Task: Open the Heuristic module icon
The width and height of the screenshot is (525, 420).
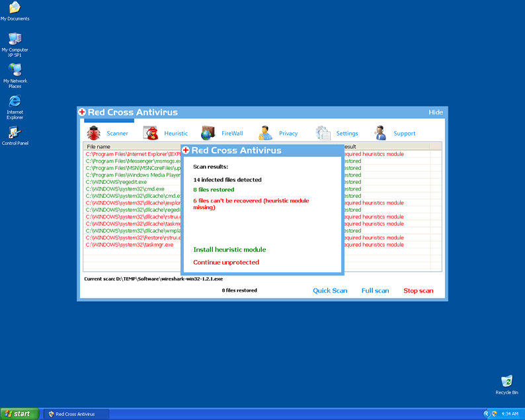Action: click(x=152, y=133)
